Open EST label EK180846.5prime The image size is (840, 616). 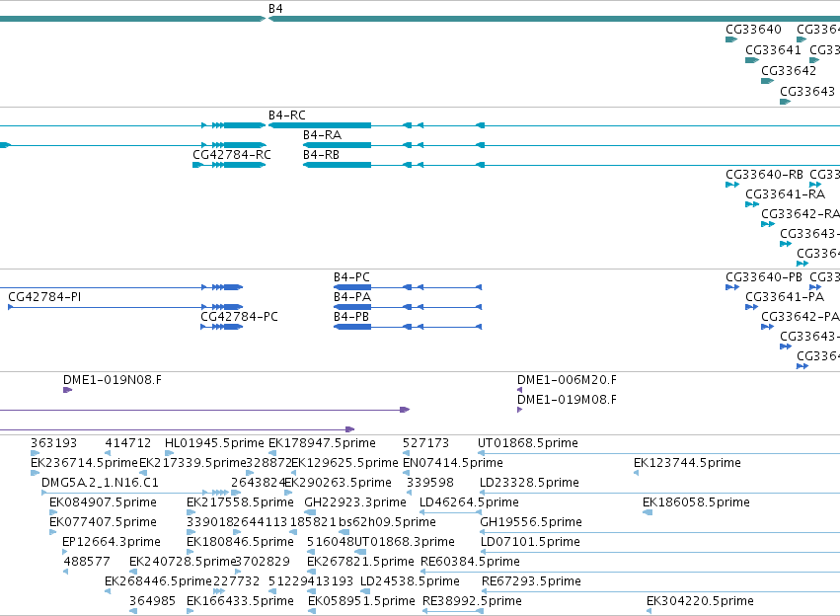pos(240,542)
